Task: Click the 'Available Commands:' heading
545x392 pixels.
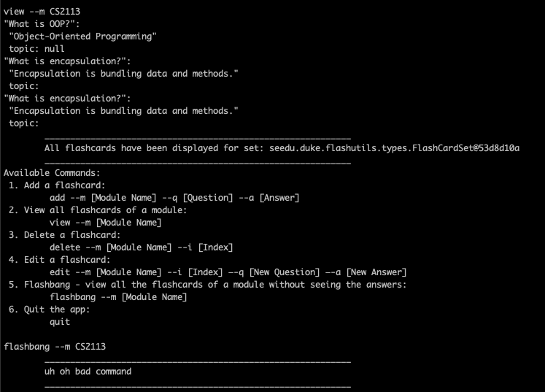Action: coord(52,173)
